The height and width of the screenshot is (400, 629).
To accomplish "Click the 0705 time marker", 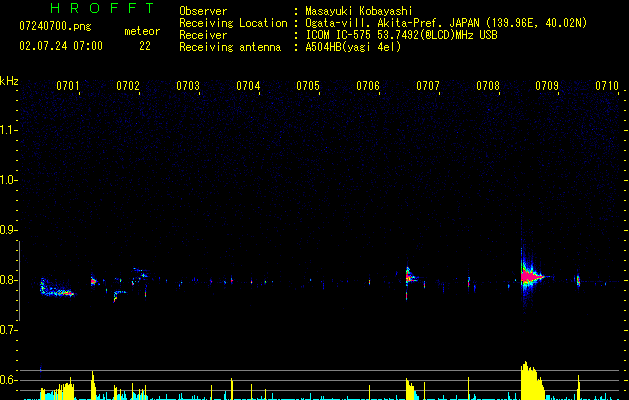I will (308, 86).
